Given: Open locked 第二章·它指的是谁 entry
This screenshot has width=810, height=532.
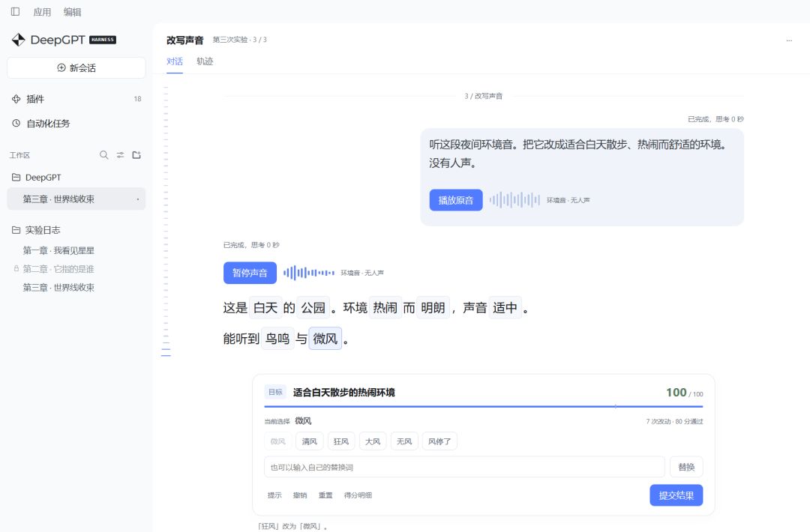Looking at the screenshot, I should pyautogui.click(x=58, y=269).
